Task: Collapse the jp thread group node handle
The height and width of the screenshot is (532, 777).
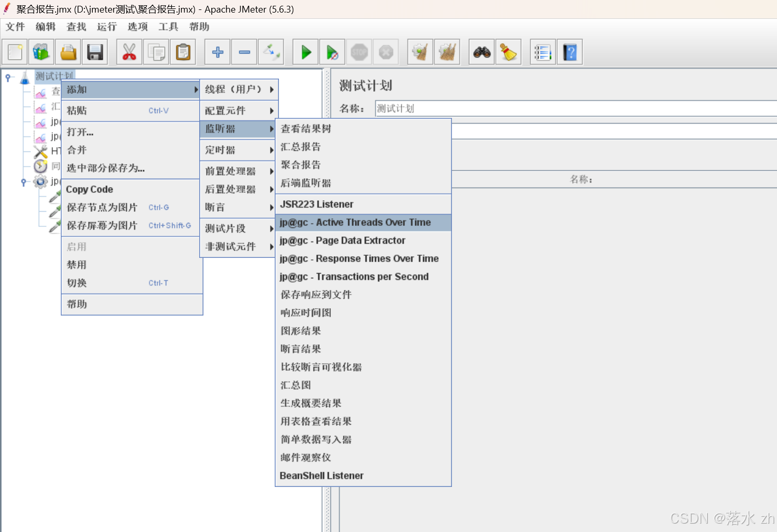Action: [24, 182]
